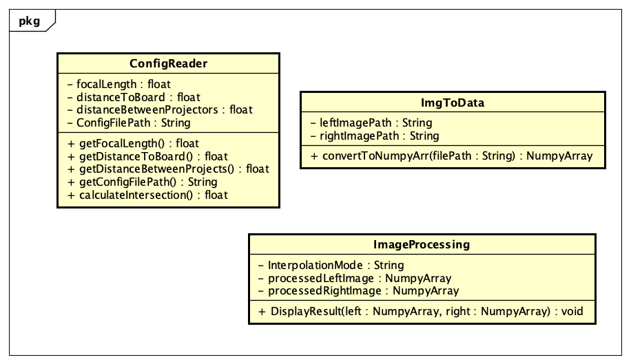Click the distanceToBoard float attribute
Screen dimensions: 631x364
pos(134,97)
